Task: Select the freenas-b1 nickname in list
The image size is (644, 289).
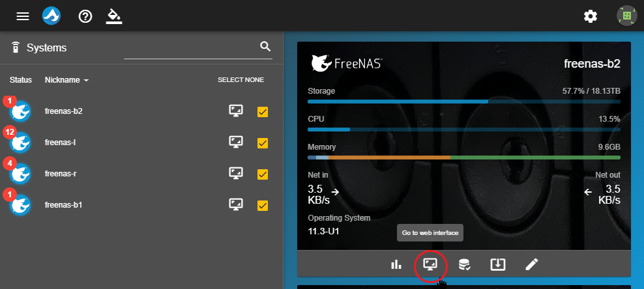Action: click(x=64, y=204)
